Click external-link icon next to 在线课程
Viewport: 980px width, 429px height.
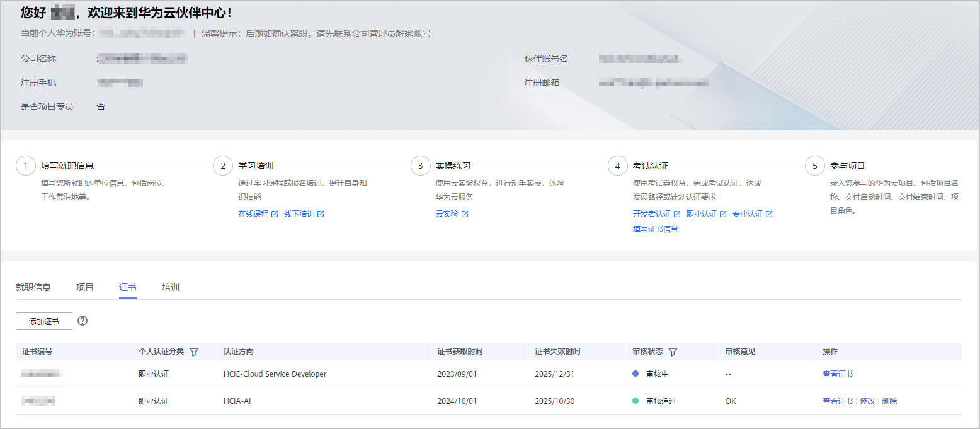click(275, 214)
